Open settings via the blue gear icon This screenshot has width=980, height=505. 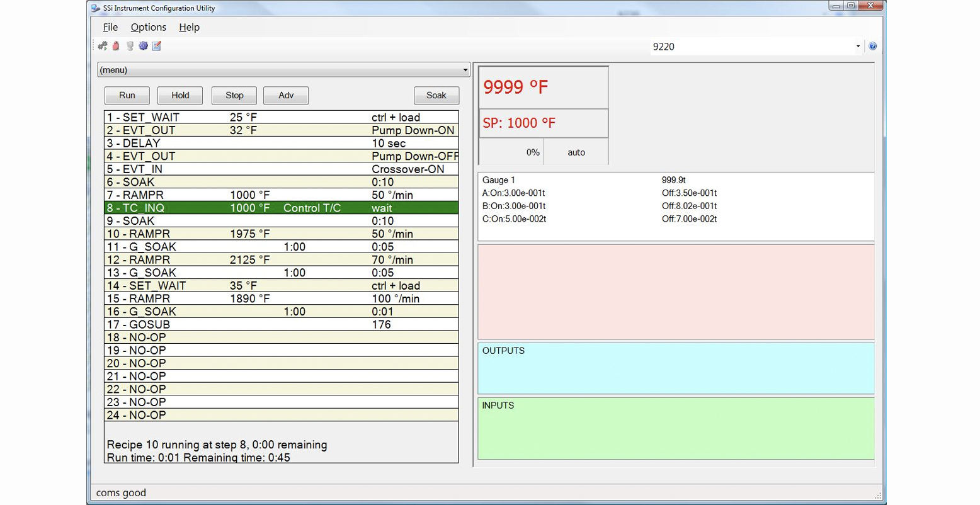(144, 46)
